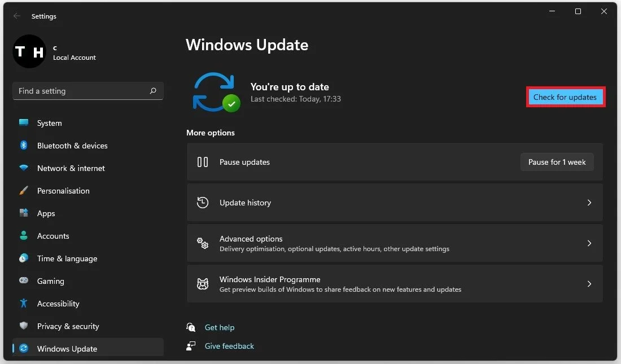621x364 pixels.
Task: Click the Last checked time text
Action: click(295, 99)
